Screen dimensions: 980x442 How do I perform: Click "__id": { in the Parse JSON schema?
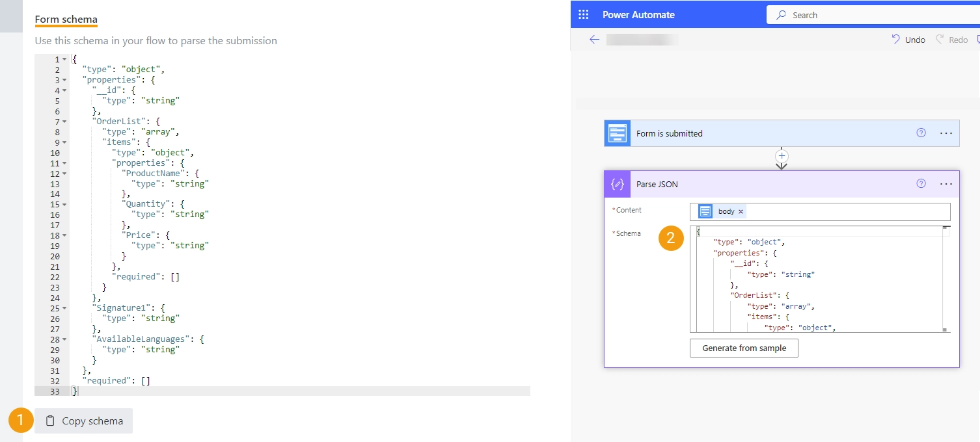click(x=750, y=263)
